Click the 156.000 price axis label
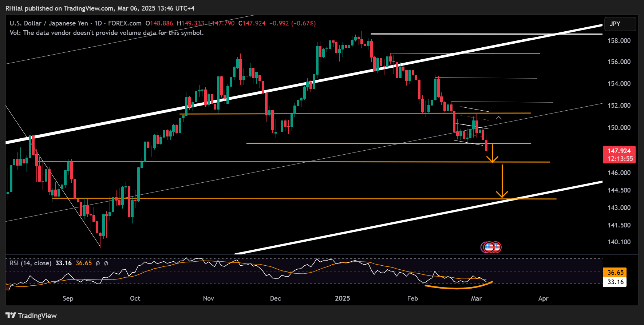The width and height of the screenshot is (644, 325). pyautogui.click(x=619, y=62)
